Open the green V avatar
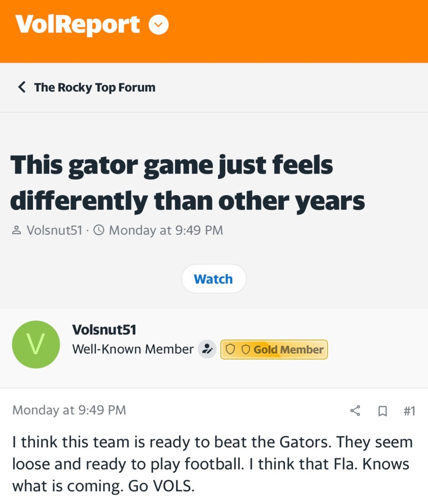This screenshot has width=428, height=504. pos(36,344)
